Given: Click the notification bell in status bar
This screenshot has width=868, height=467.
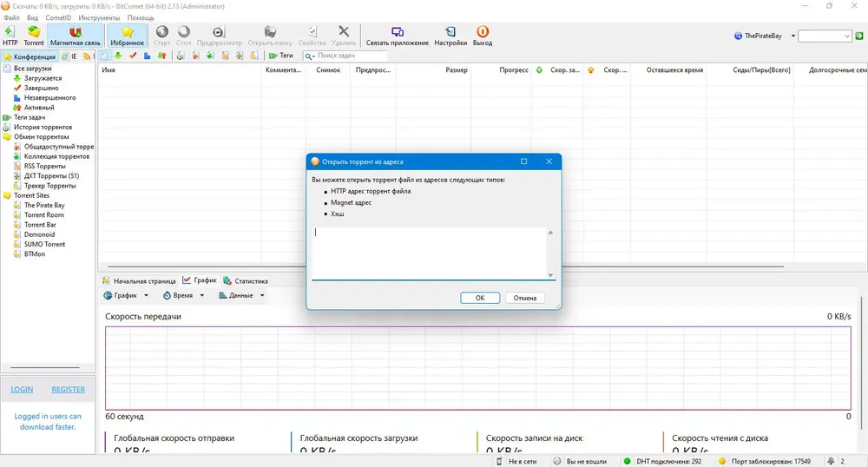Looking at the screenshot, I should coord(831,461).
